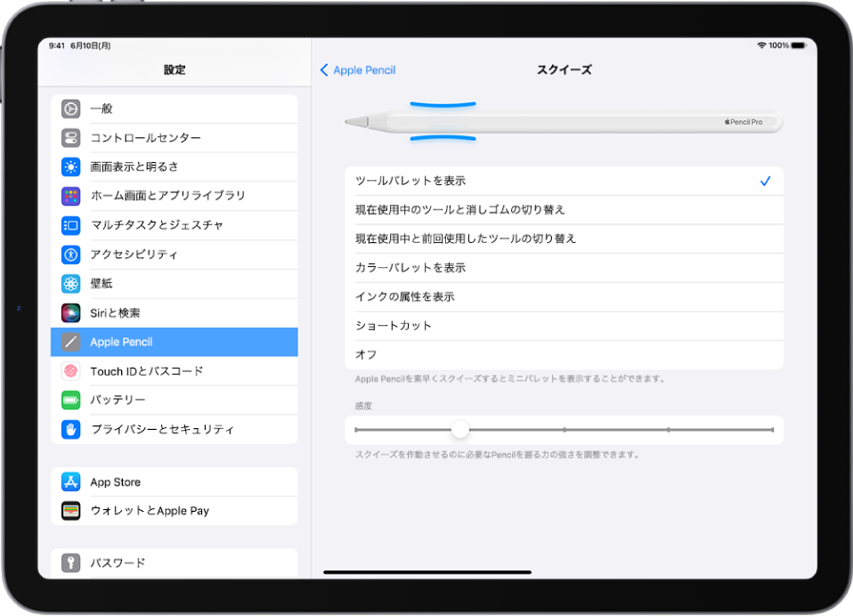Open マルチタスクとジェスチャ row
The height and width of the screenshot is (616, 853).
click(175, 225)
